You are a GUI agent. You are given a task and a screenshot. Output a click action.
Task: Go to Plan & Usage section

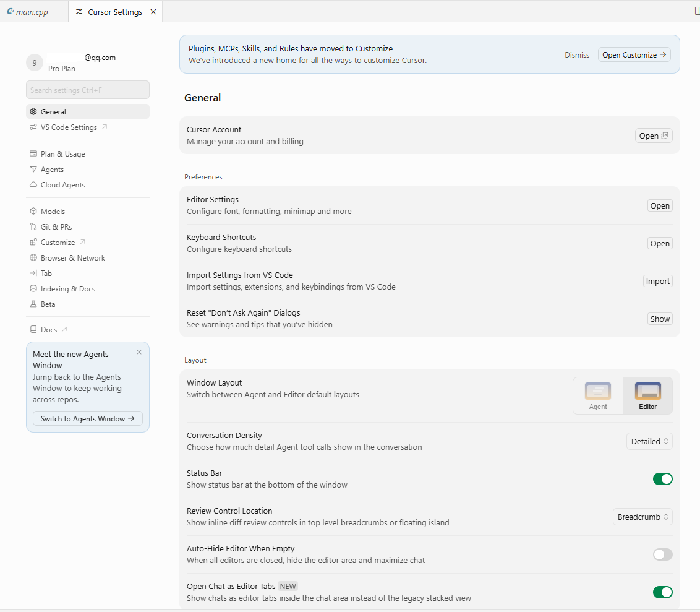[88, 153]
